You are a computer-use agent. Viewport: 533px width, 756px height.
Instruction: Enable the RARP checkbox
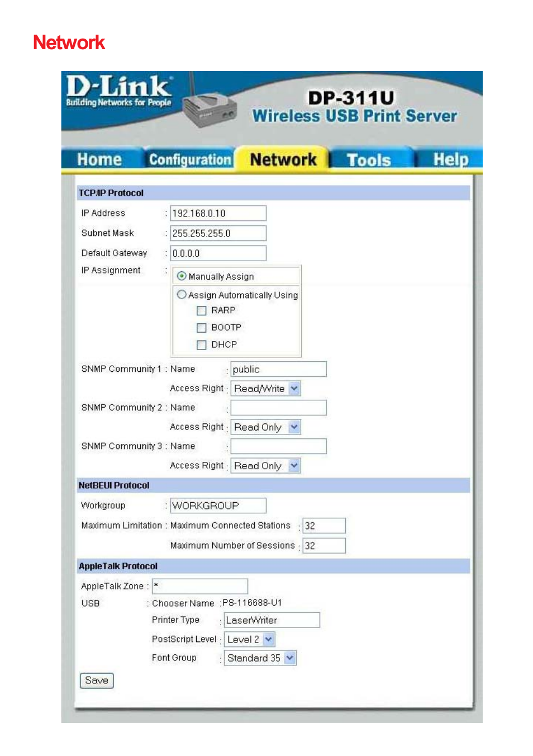pos(202,310)
